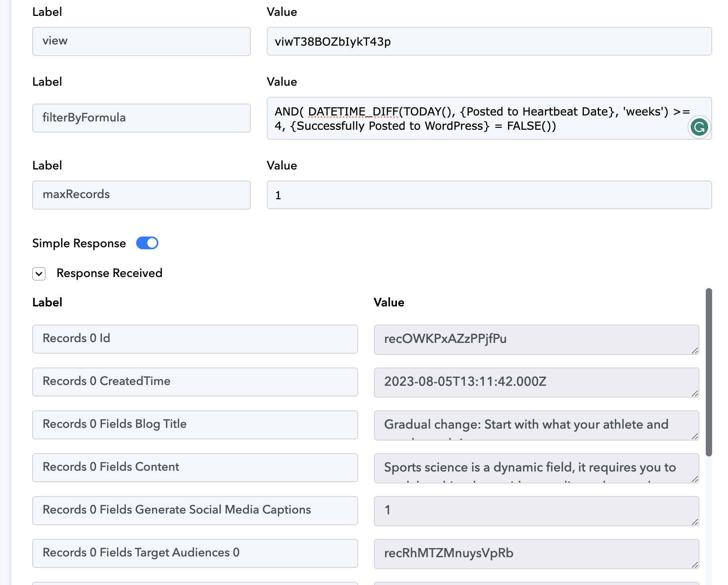Click the view label input field

click(141, 41)
